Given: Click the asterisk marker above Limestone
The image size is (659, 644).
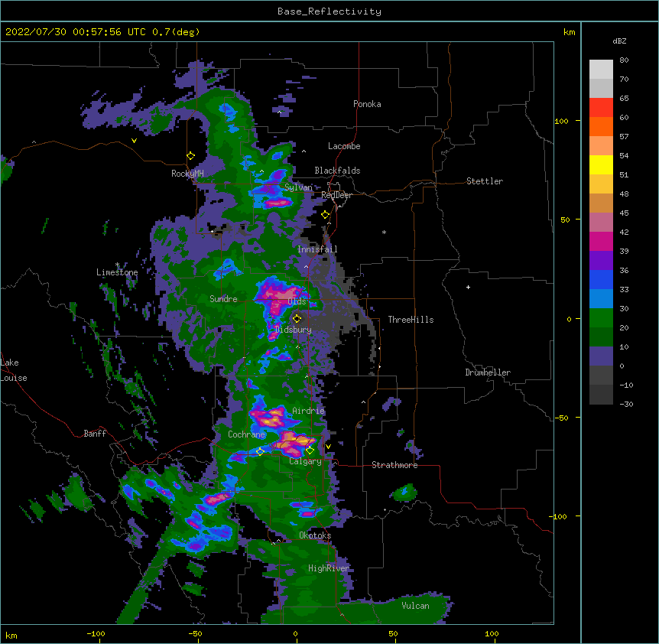Looking at the screenshot, I should coord(117,265).
